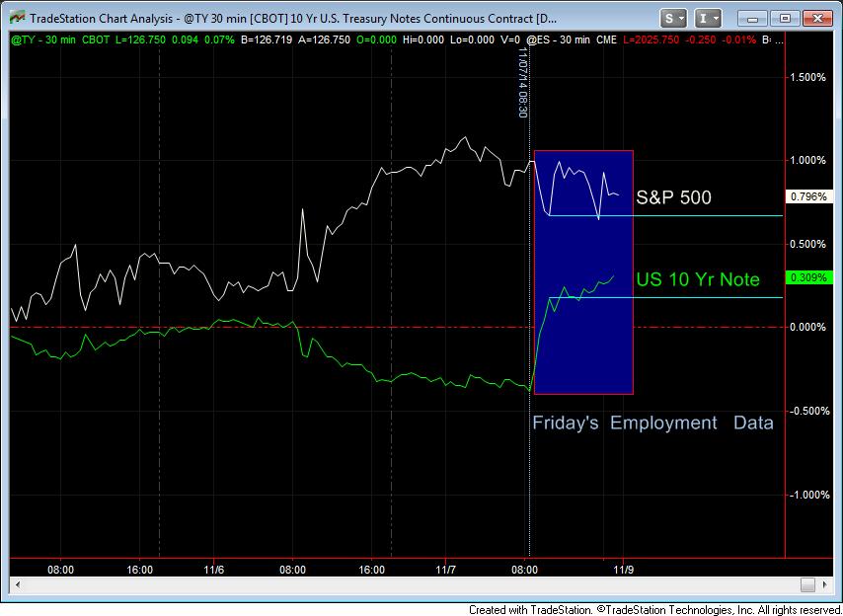Click the high value 'Hi=0.000'
This screenshot has width=843, height=616.
pos(423,39)
